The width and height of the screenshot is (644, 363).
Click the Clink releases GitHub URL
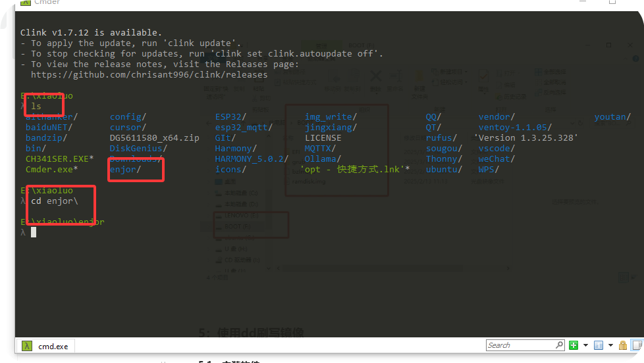point(149,75)
